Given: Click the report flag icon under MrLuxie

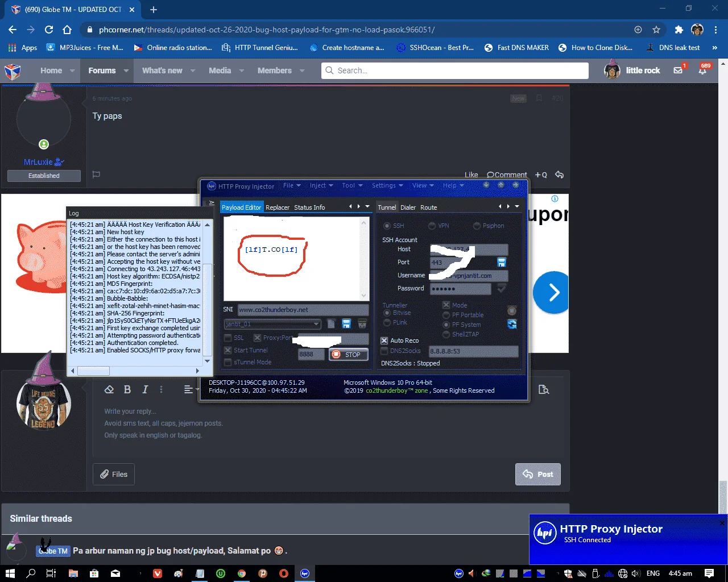Looking at the screenshot, I should (96, 174).
